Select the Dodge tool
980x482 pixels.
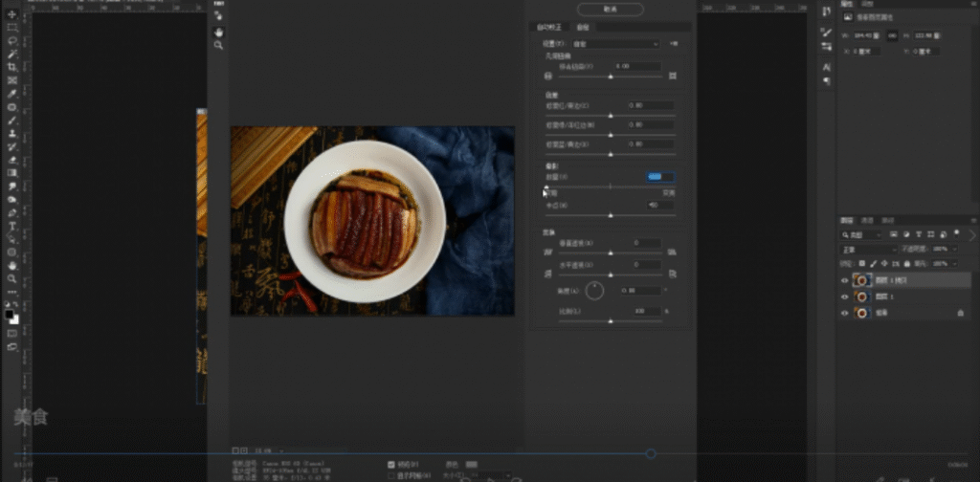coord(11,199)
